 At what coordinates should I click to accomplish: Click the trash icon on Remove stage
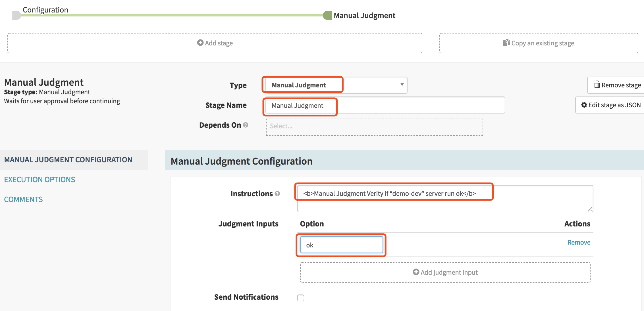597,85
